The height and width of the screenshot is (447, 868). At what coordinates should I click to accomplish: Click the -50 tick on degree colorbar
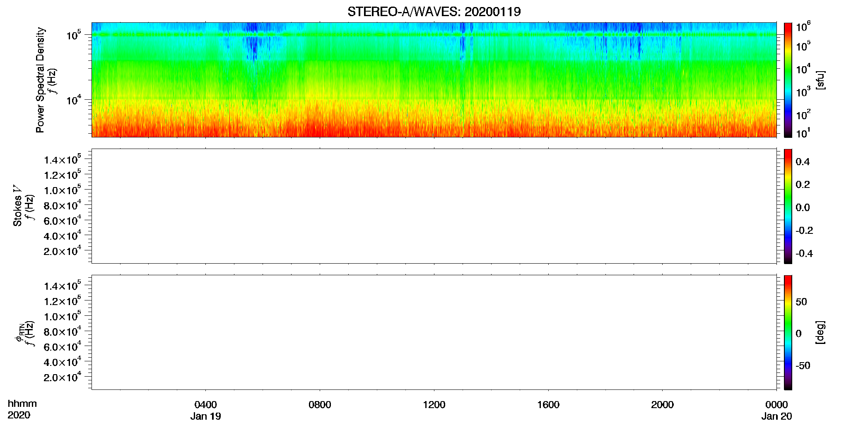[x=803, y=366]
